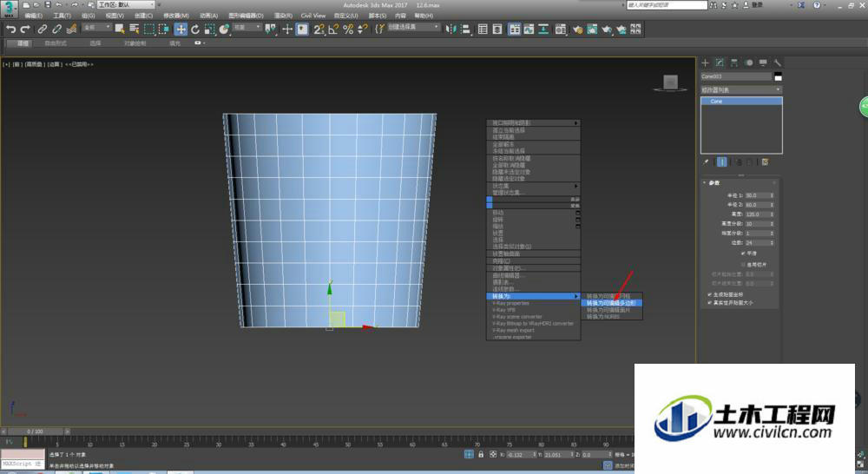Click Pin Stack icon under modifier stack
This screenshot has height=474, width=868.
point(706,162)
